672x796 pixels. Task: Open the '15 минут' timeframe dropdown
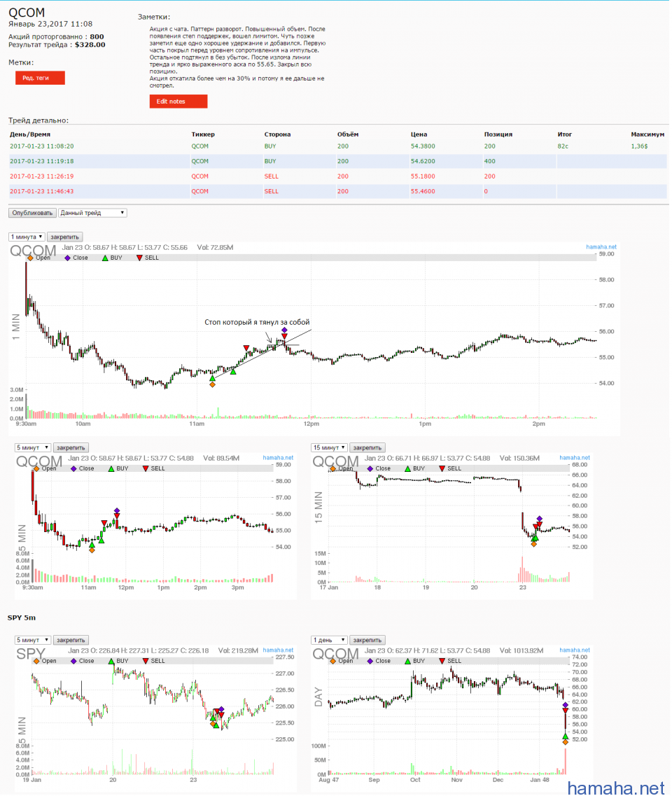[329, 447]
